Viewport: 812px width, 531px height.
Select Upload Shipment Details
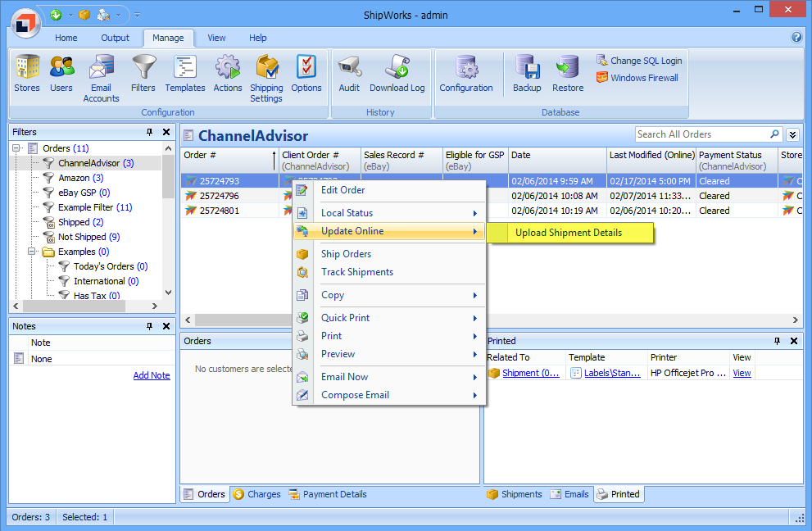click(570, 233)
